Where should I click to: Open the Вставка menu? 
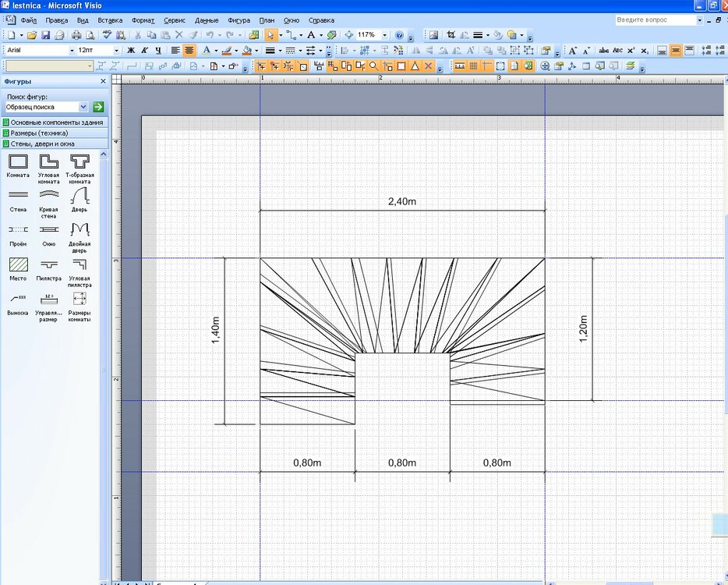click(x=110, y=19)
